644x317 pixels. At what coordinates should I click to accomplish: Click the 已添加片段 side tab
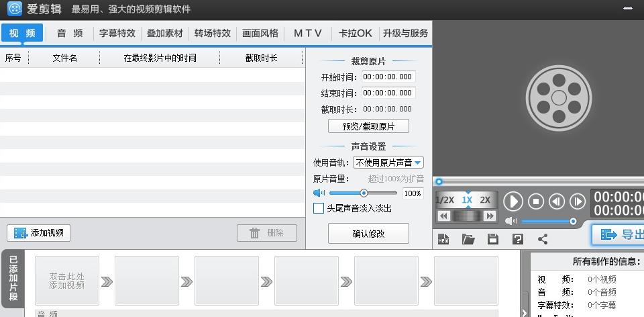[x=13, y=278]
